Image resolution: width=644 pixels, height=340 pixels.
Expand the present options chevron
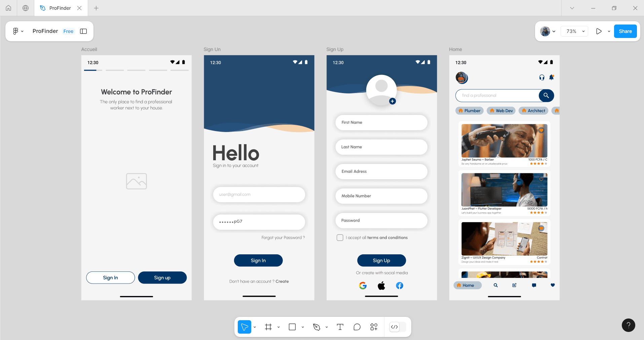click(609, 31)
